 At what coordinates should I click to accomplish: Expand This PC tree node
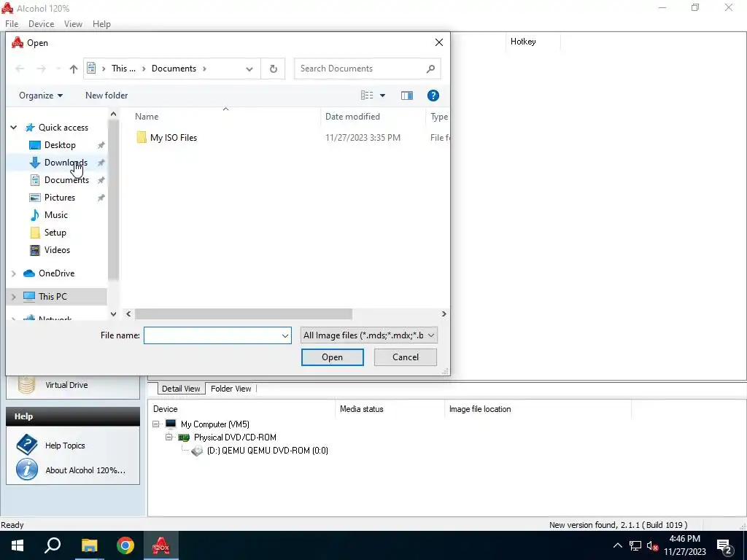(x=14, y=297)
